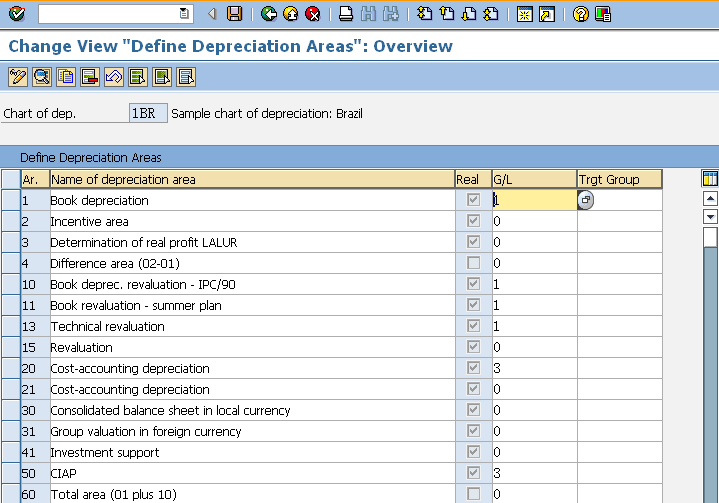The height and width of the screenshot is (503, 719).
Task: Click the yellow Exit arrow icon
Action: click(x=291, y=14)
